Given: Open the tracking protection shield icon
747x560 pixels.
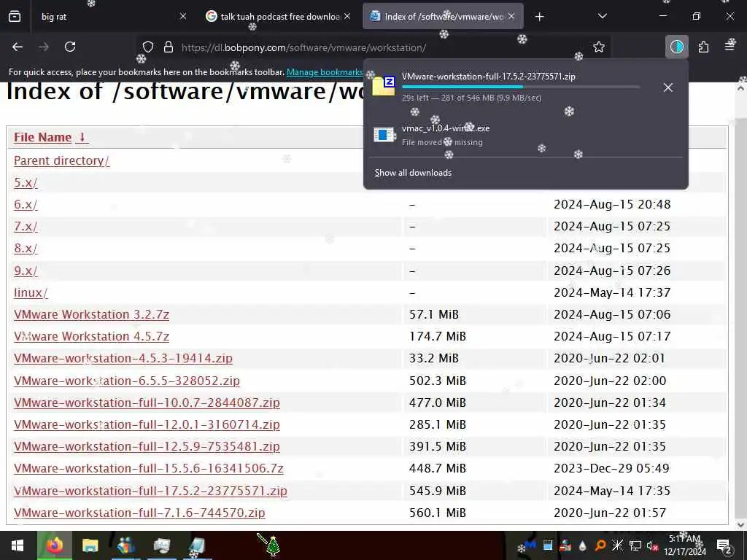Looking at the screenshot, I should point(148,47).
